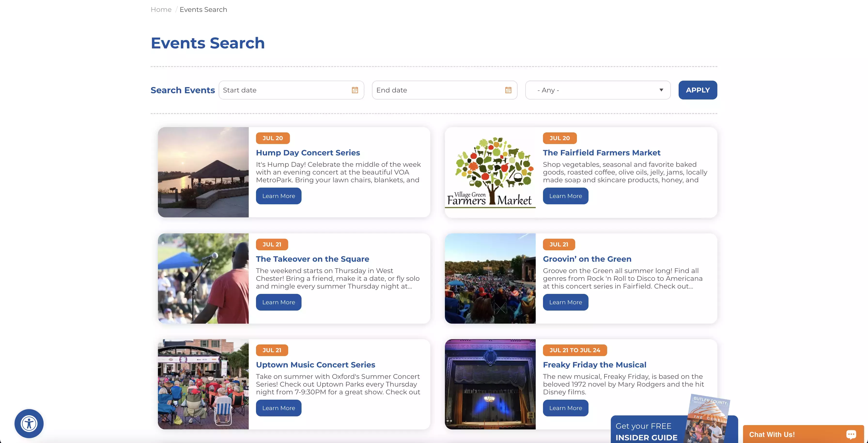Image resolution: width=868 pixels, height=443 pixels.
Task: Click Learn More for Hump Day Concert Series
Action: 278,196
